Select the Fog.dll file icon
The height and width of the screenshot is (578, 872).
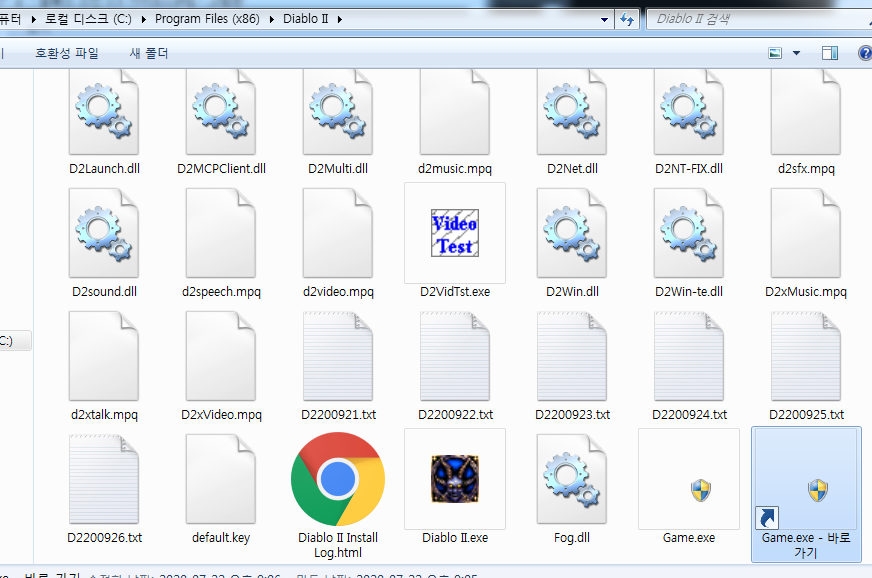pyautogui.click(x=572, y=479)
